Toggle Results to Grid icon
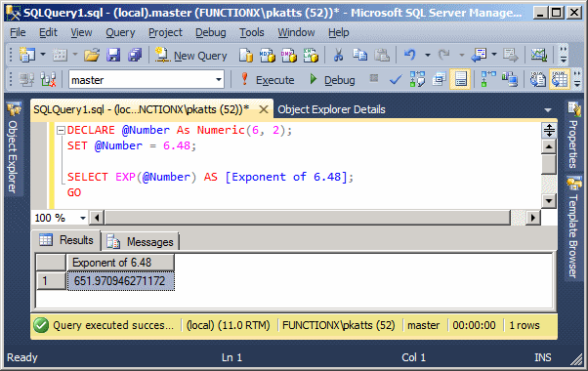Image resolution: width=588 pixels, height=371 pixels. (559, 79)
